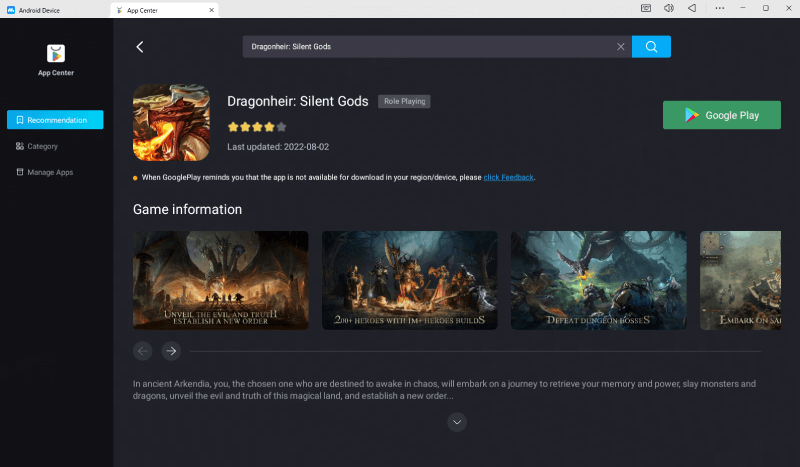Minimize the emulator window
800x467 pixels.
pos(743,8)
